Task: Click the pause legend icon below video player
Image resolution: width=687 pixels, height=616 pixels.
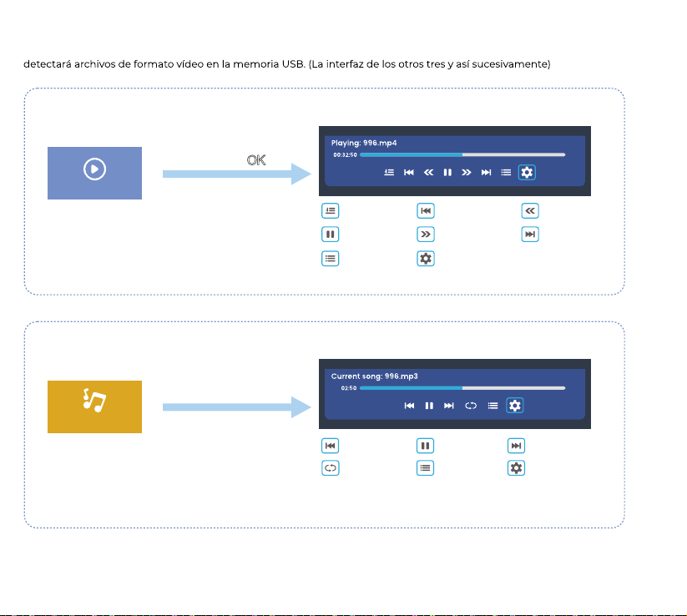Action: pyautogui.click(x=331, y=235)
